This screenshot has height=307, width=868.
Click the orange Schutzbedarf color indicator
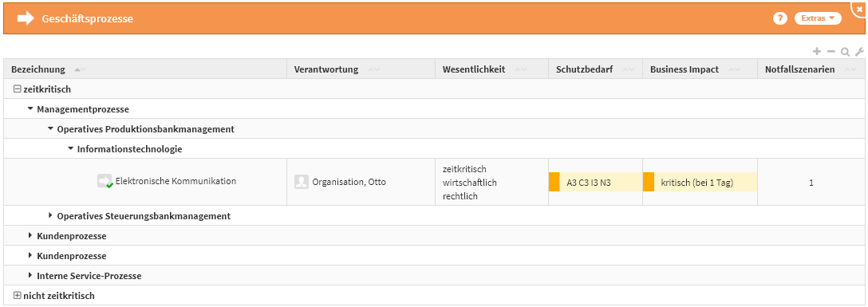pos(554,182)
